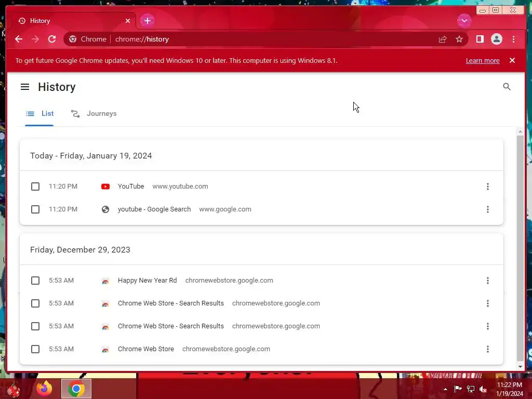The width and height of the screenshot is (532, 399).
Task: Click the www.google.com domain text
Action: [225, 209]
